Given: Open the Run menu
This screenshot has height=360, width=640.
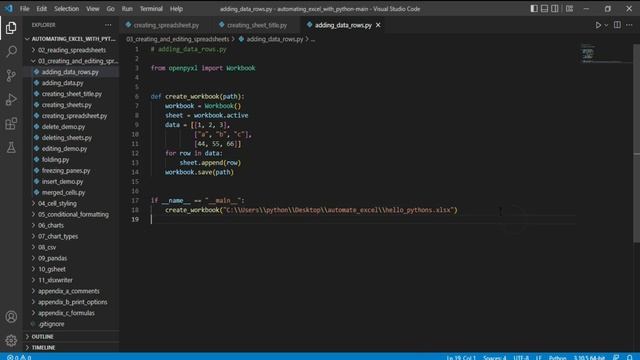Looking at the screenshot, I should pos(127,9).
